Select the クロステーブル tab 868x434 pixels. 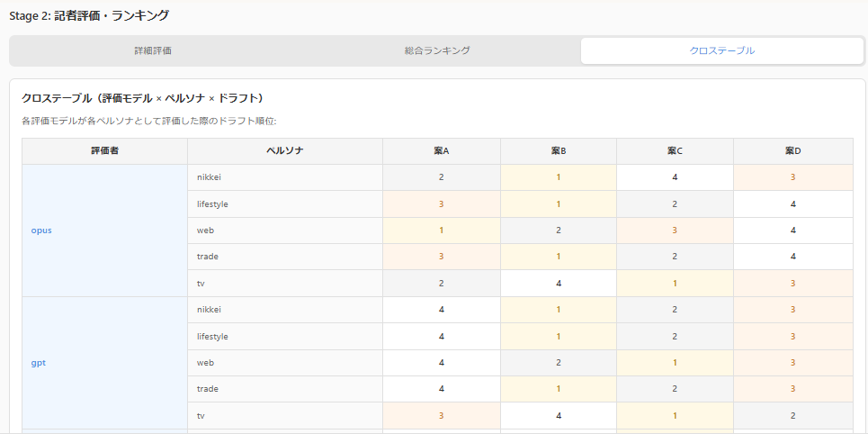pos(721,50)
